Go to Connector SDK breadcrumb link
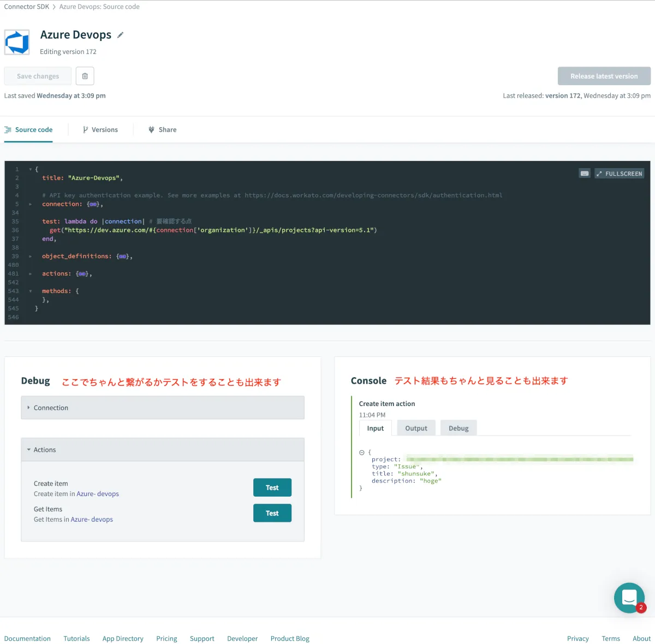Screen dimensions: 655x644 (x=27, y=7)
